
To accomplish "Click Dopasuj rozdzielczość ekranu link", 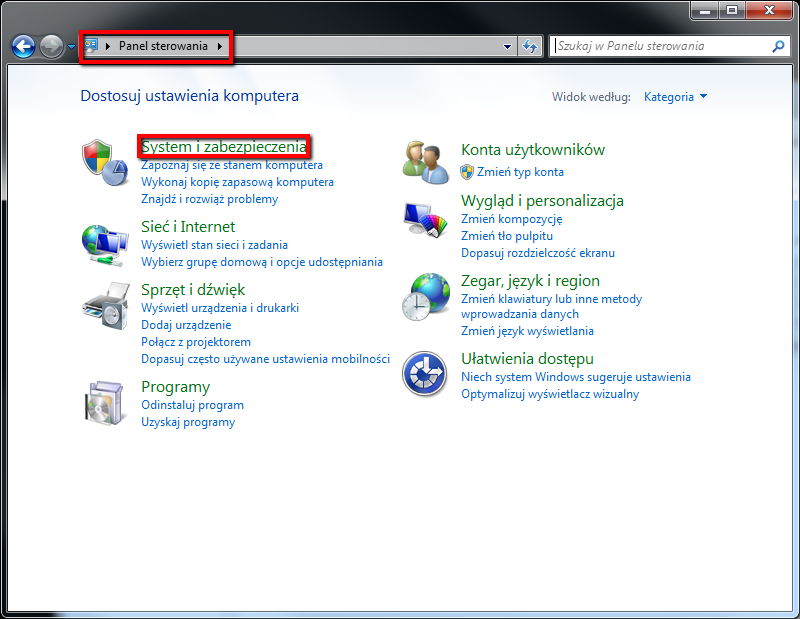I will click(538, 253).
